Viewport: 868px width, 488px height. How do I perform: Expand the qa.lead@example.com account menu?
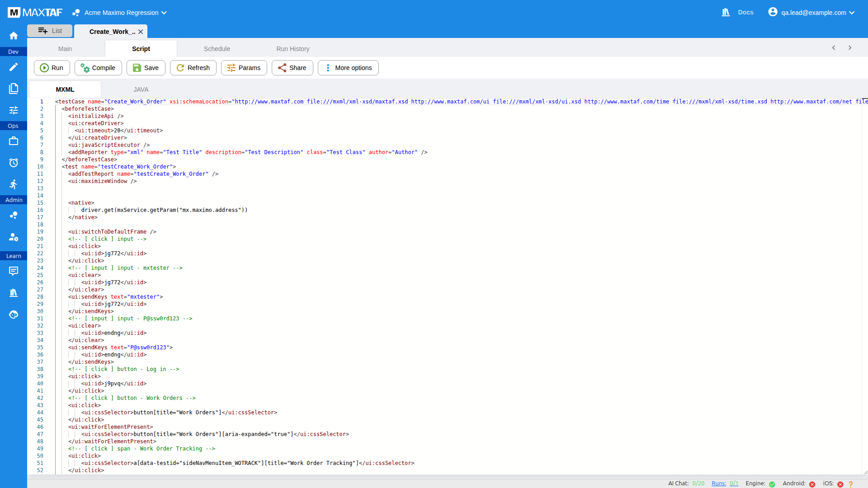pyautogui.click(x=852, y=13)
